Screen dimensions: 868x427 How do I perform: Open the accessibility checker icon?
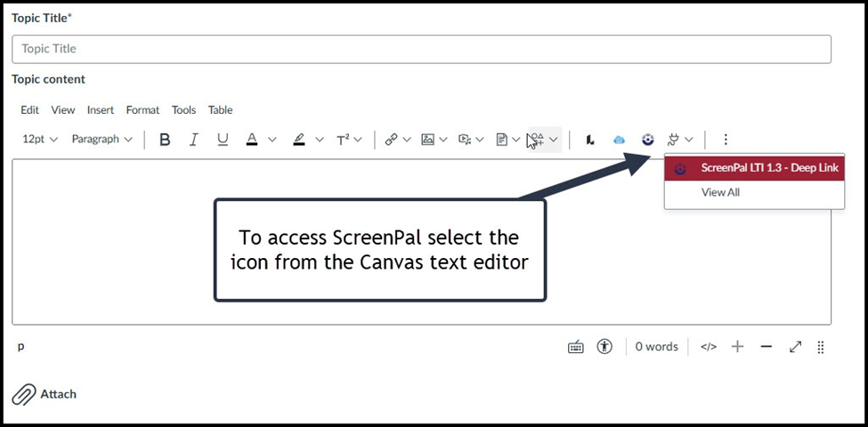click(604, 347)
